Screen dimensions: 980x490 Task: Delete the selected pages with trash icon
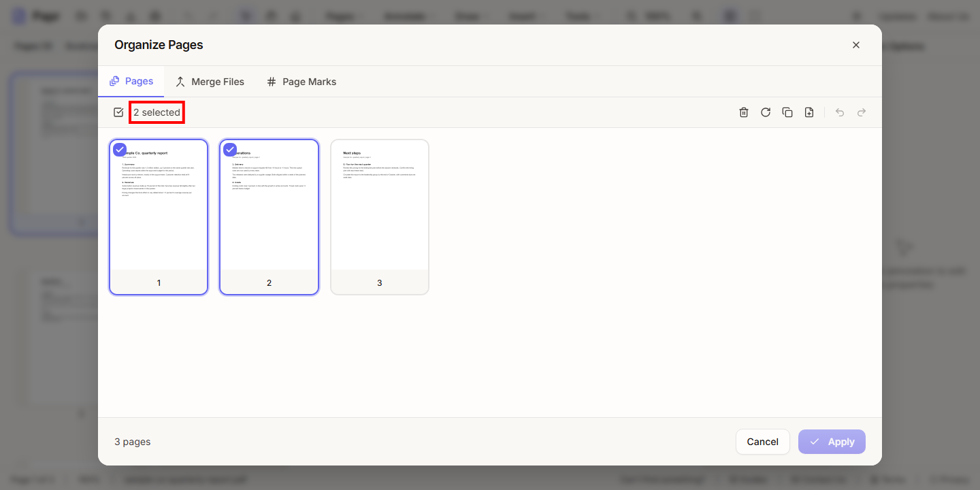click(744, 112)
